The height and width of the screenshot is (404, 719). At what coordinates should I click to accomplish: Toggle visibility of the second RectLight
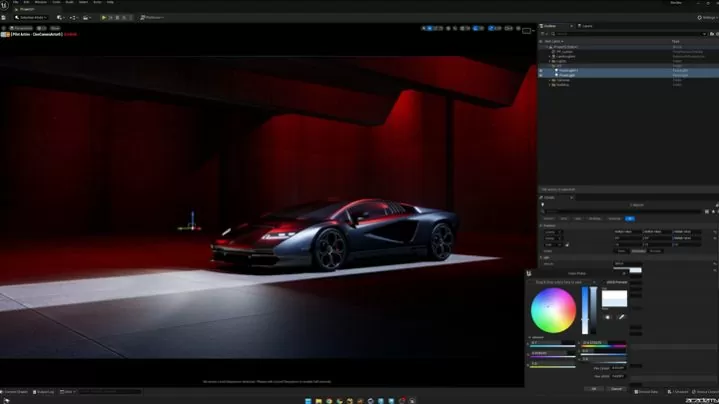click(x=541, y=75)
